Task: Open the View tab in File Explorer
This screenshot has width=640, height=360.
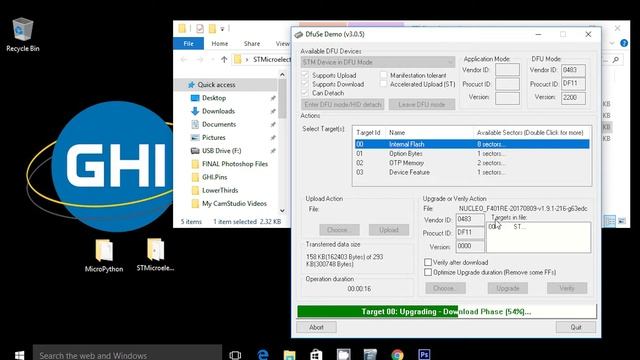Action: 282,43
